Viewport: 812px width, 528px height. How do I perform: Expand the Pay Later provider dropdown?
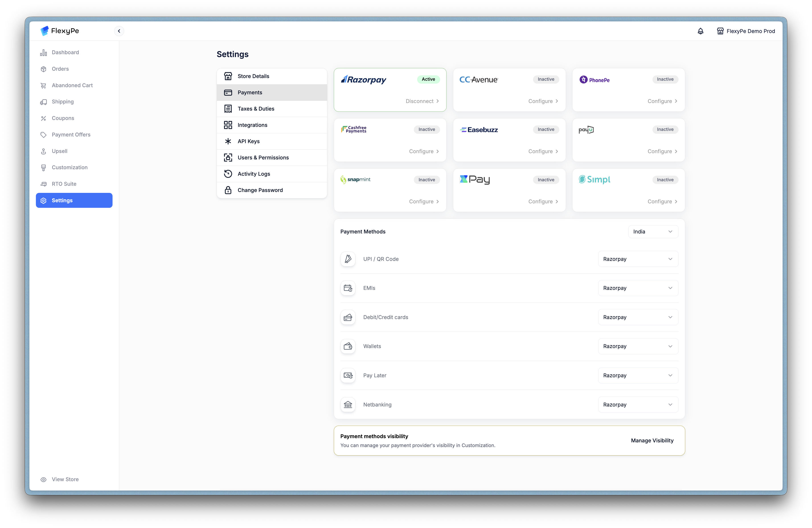[x=638, y=375]
